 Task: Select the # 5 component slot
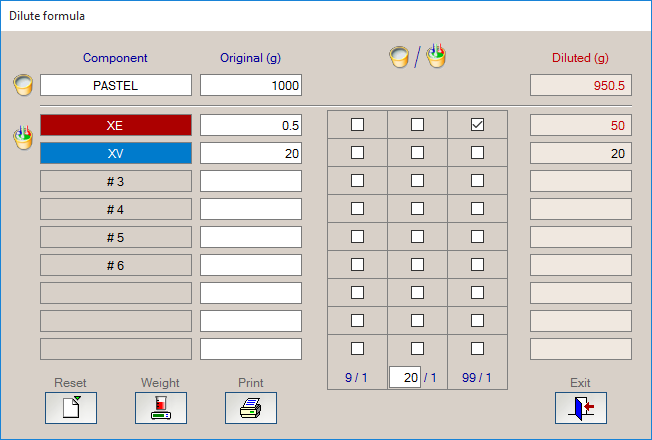click(x=116, y=237)
